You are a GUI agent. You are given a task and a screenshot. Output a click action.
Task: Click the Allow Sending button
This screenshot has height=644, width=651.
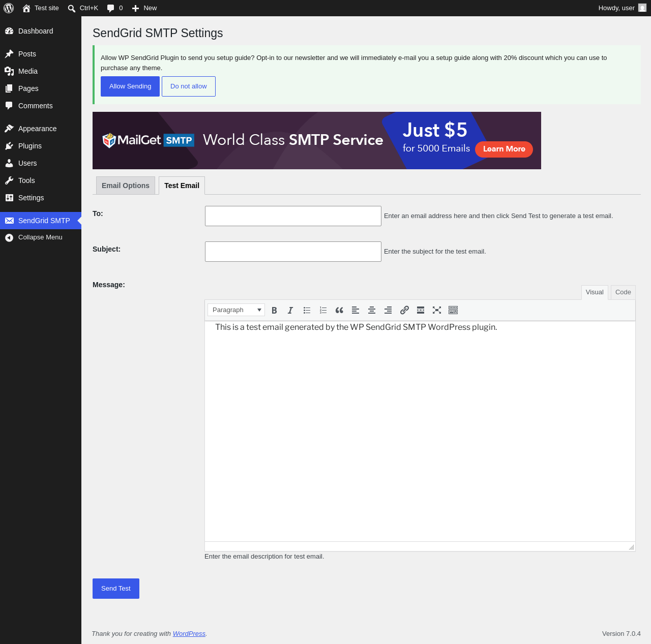click(130, 86)
